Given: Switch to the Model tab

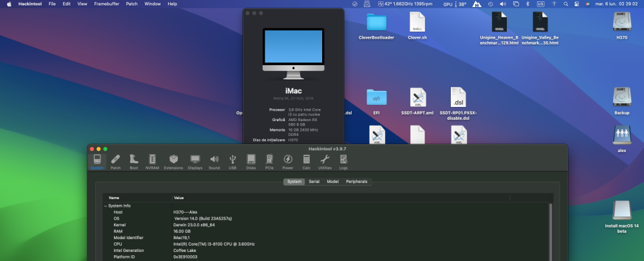Looking at the screenshot, I should pyautogui.click(x=333, y=182).
